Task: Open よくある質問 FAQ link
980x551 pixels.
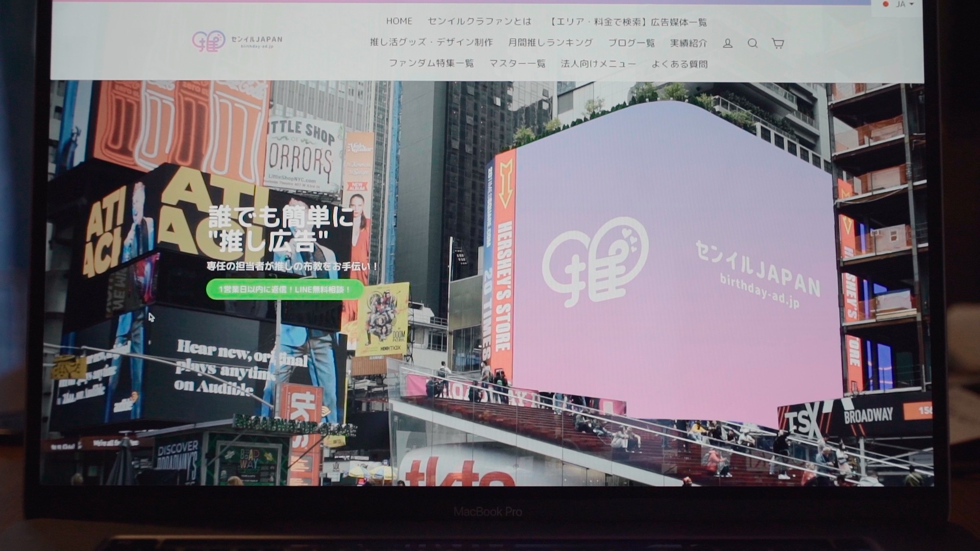Action: [x=679, y=64]
